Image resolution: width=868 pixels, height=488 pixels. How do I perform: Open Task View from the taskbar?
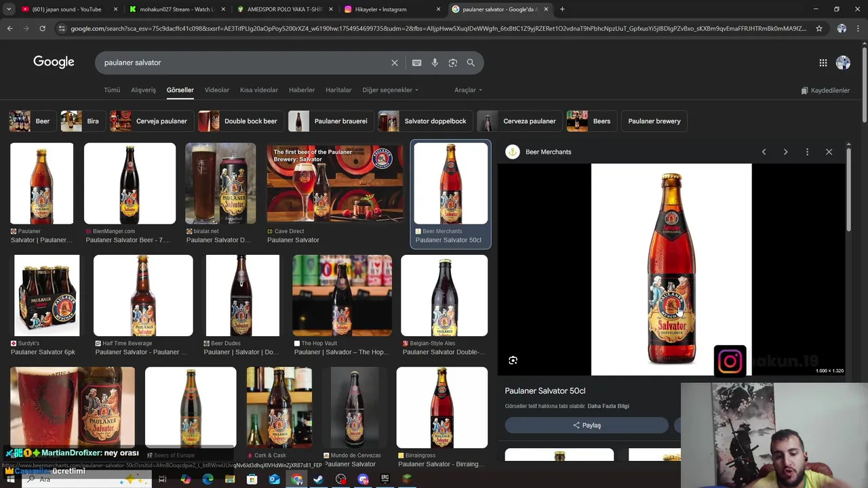point(163,479)
